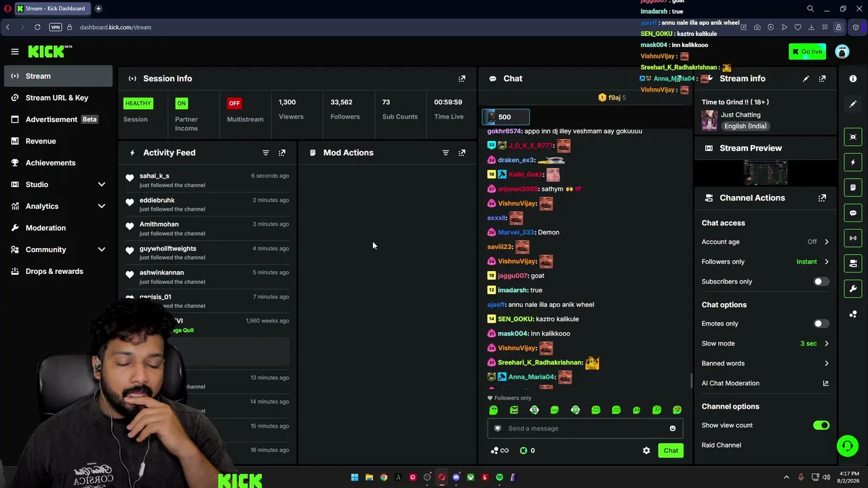Open Banned words settings
Viewport: 868px width, 488px height.
coord(765,363)
